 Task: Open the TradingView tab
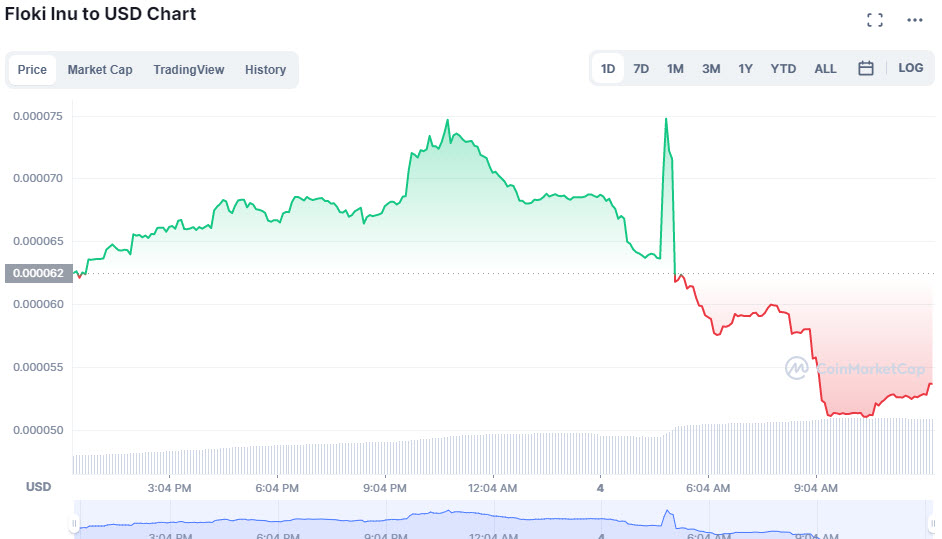pyautogui.click(x=189, y=70)
